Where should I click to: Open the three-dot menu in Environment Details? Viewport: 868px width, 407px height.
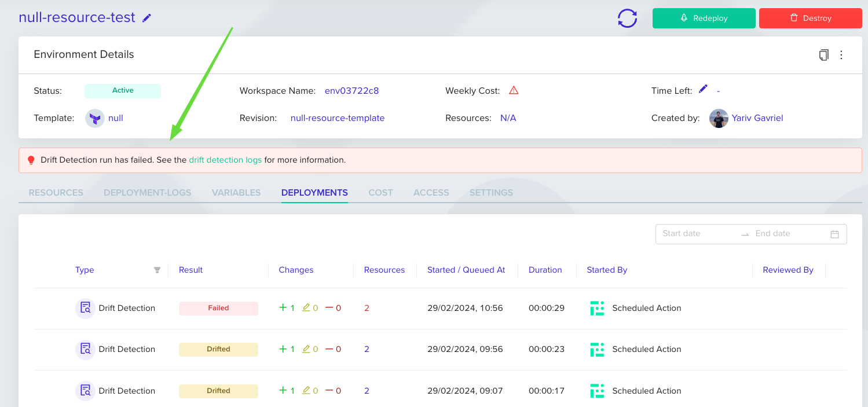click(841, 55)
